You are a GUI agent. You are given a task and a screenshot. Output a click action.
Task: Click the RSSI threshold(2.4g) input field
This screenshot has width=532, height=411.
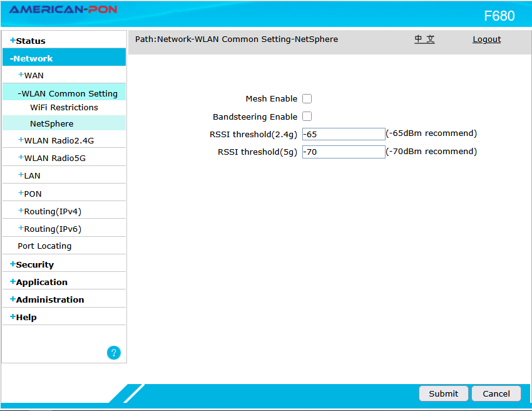coord(343,134)
